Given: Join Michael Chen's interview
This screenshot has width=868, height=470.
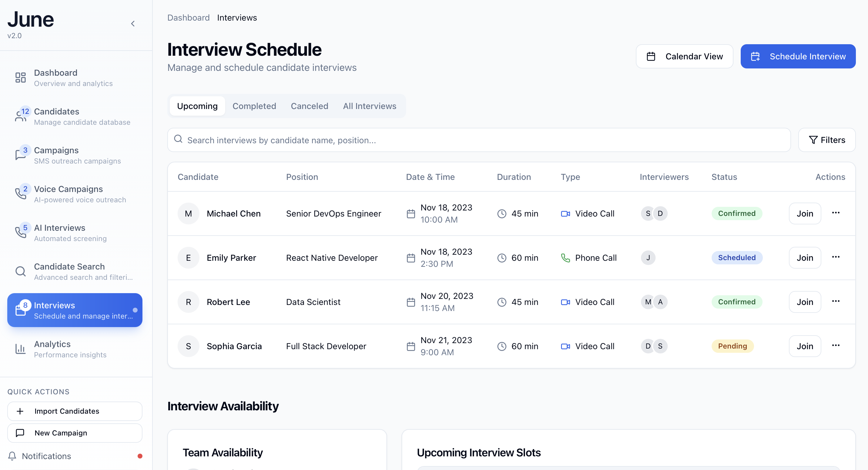Looking at the screenshot, I should pyautogui.click(x=805, y=213).
